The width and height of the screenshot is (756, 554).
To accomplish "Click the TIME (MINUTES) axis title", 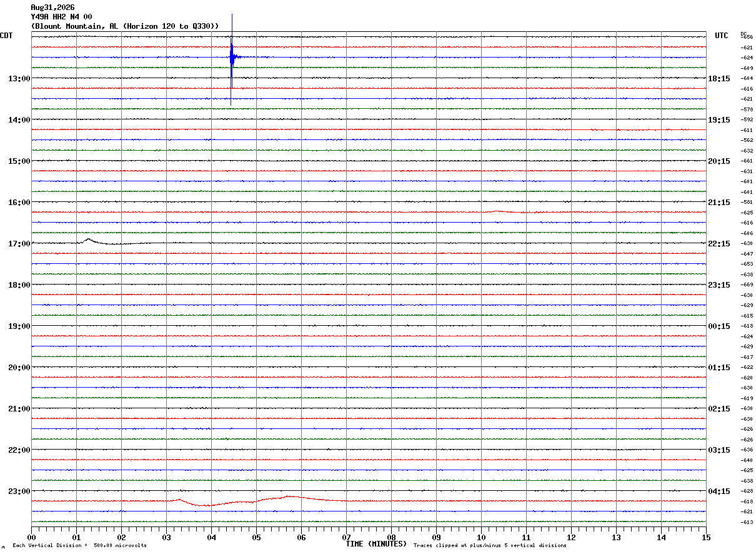I will (376, 544).
